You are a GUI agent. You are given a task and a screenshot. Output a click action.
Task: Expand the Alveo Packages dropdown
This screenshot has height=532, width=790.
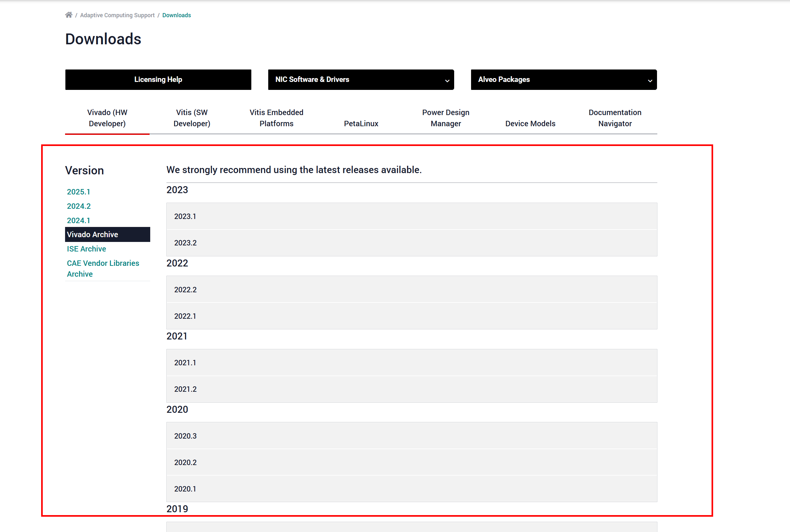(x=564, y=80)
